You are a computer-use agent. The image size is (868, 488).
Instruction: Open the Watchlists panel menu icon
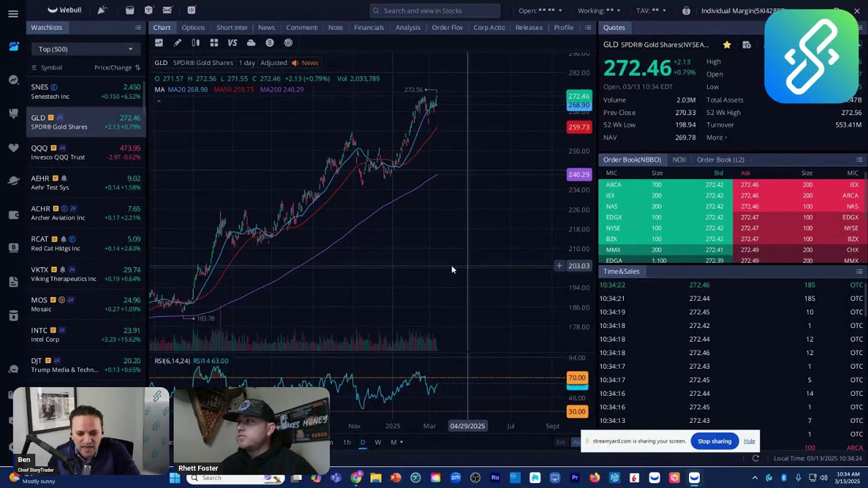[138, 28]
